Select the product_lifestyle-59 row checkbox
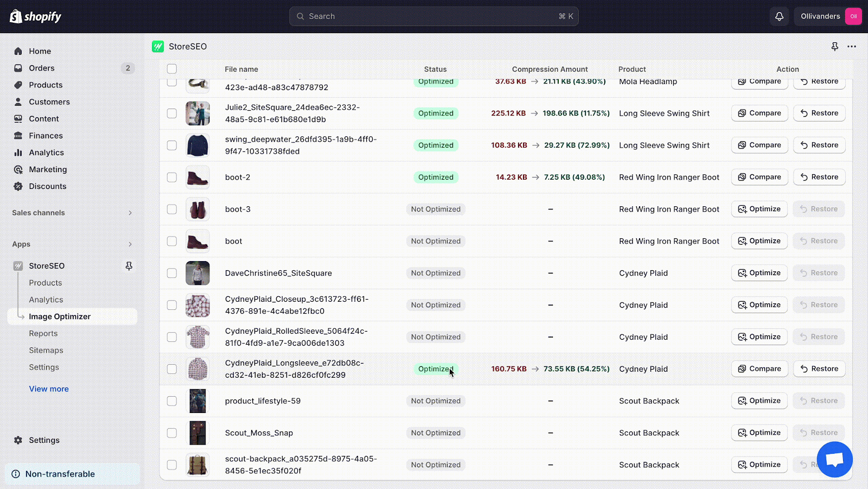Screen dimensions: 868x489 (172, 401)
